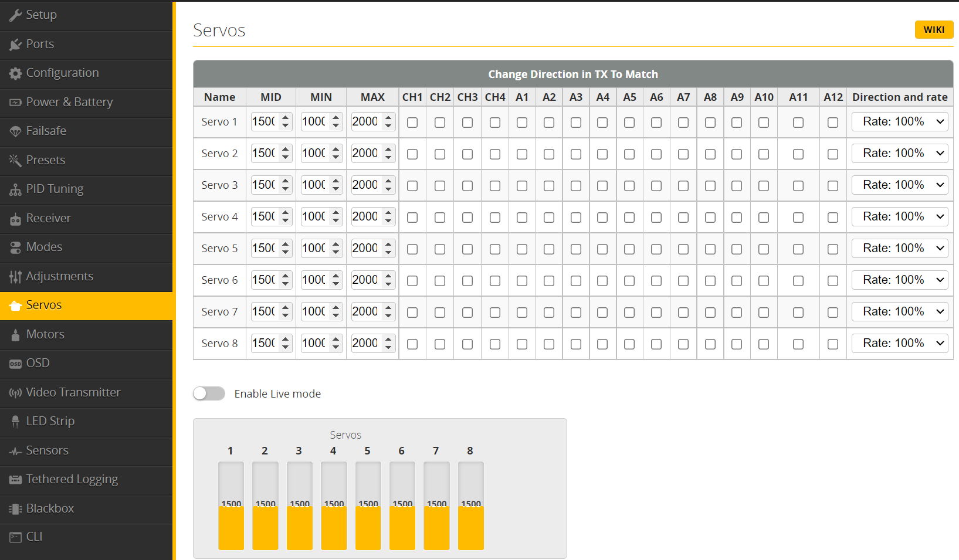Click the OSD icon in sidebar
Viewport: 959px width, 560px height.
[x=15, y=364]
